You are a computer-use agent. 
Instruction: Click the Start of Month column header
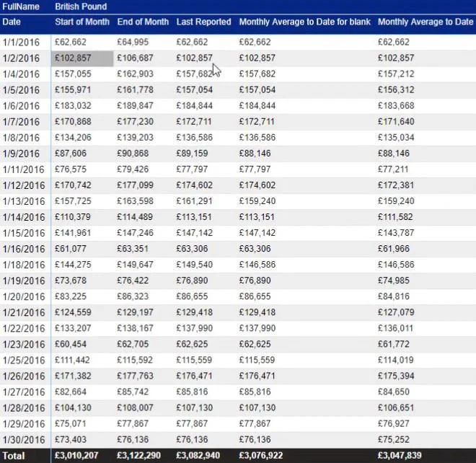click(82, 22)
